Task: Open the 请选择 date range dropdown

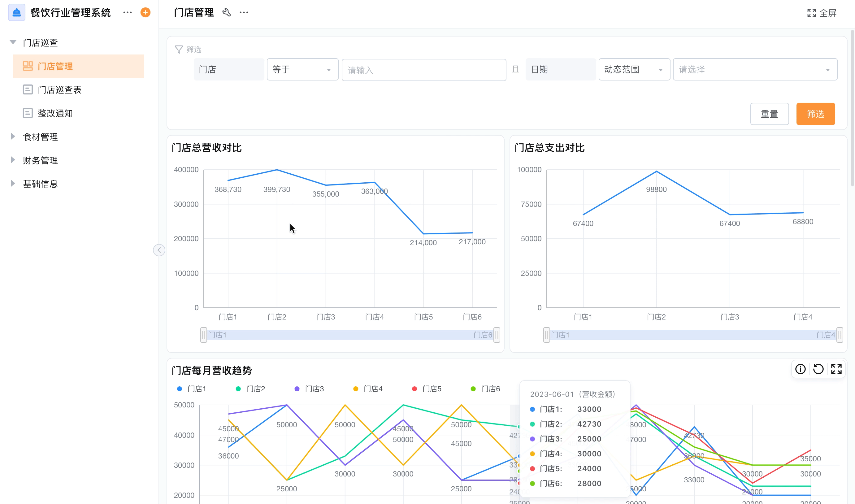Action: tap(755, 70)
